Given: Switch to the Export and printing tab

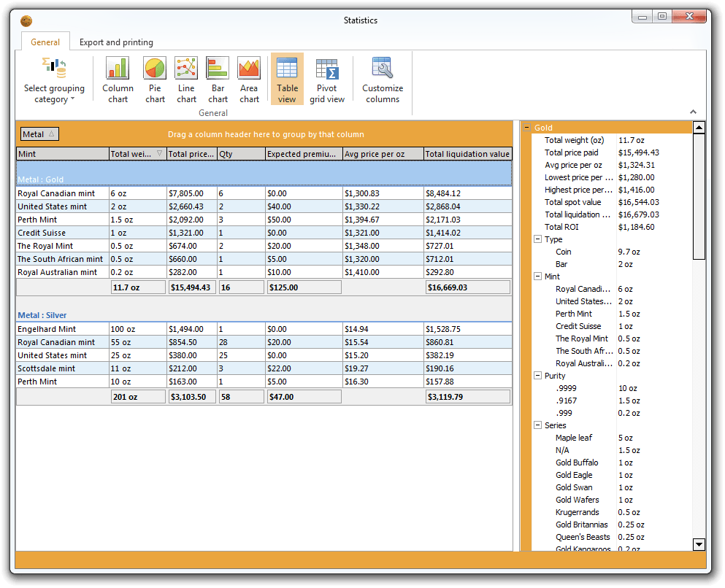Looking at the screenshot, I should point(115,42).
